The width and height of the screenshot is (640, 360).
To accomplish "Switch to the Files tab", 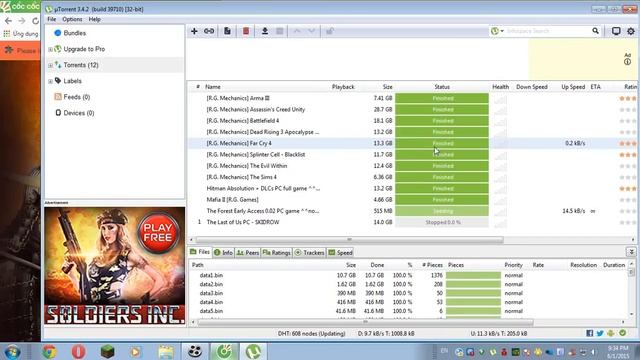I will (x=200, y=252).
